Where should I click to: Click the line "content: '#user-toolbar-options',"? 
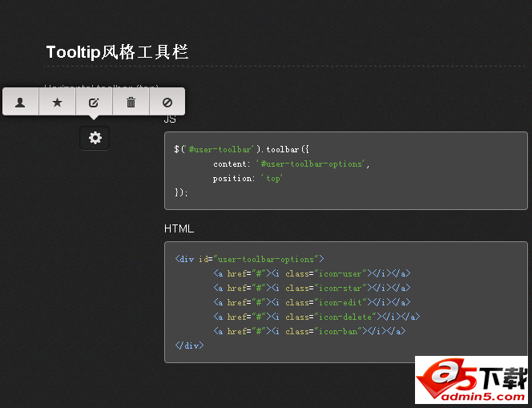(x=292, y=164)
